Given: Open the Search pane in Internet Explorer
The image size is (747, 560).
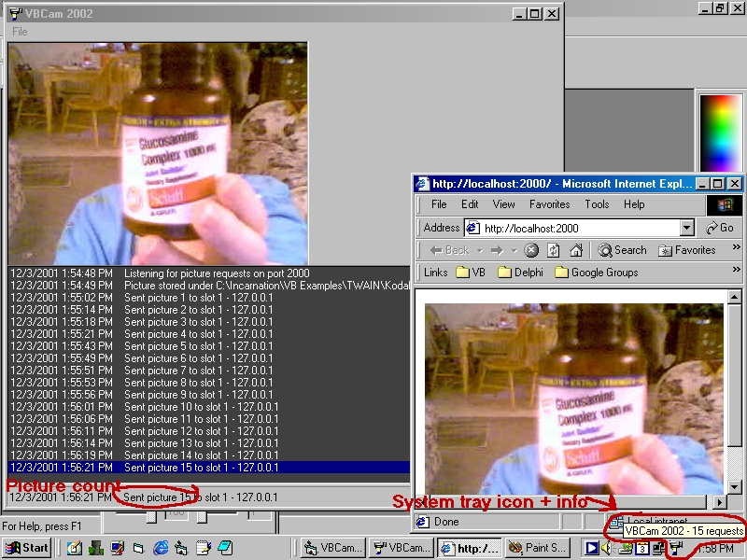Looking at the screenshot, I should (623, 250).
